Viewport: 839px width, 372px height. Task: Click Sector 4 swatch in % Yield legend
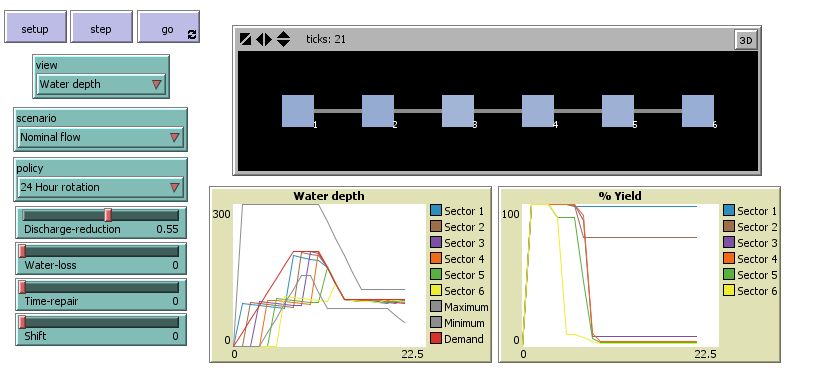click(x=729, y=259)
